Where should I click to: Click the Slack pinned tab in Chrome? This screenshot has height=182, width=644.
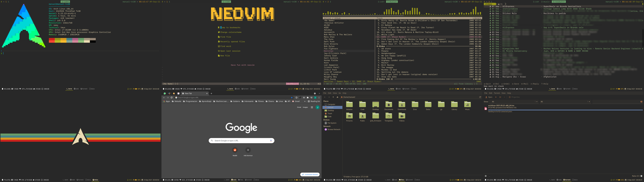click(x=169, y=93)
